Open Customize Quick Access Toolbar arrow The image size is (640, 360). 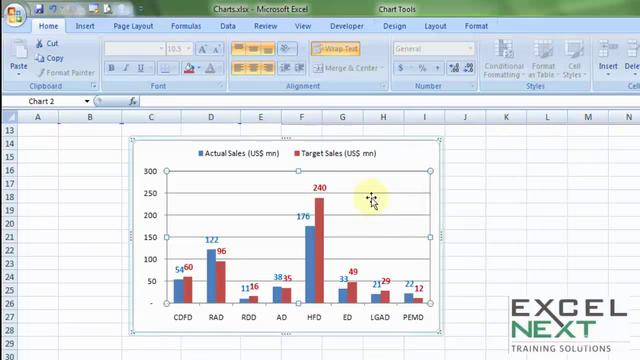140,9
